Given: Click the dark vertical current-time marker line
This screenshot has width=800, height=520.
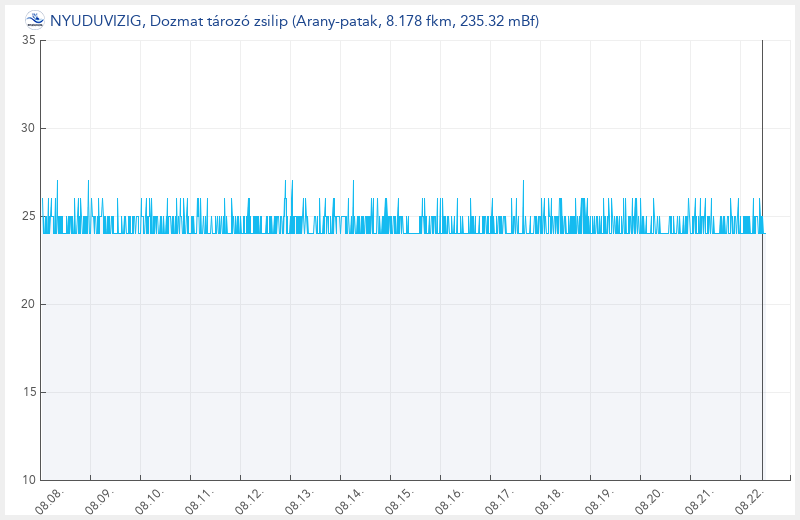Looking at the screenshot, I should click(762, 260).
